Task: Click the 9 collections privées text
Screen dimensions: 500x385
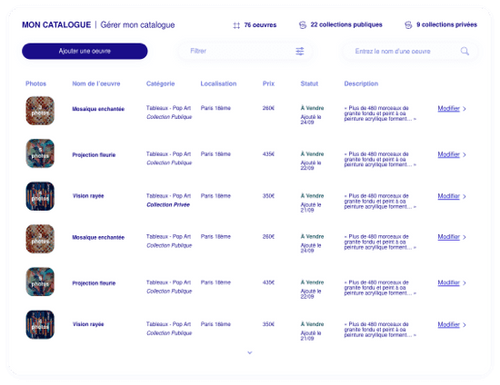Action: (447, 25)
